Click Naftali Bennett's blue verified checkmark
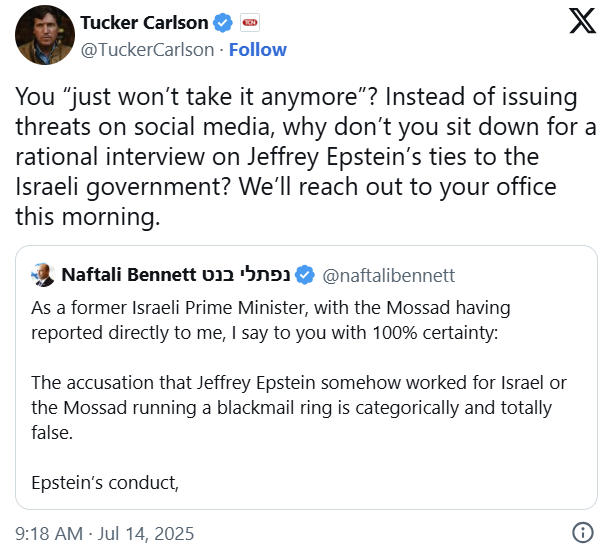The width and height of the screenshot is (607, 552). coord(305,275)
